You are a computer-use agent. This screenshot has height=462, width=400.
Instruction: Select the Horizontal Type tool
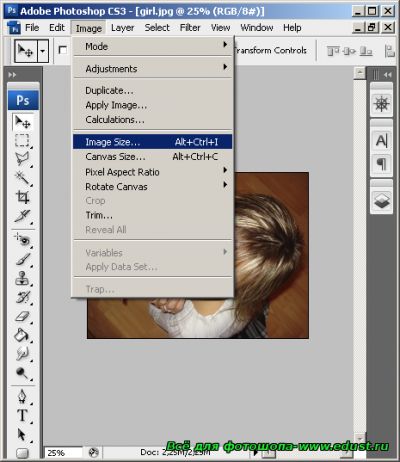tap(22, 416)
